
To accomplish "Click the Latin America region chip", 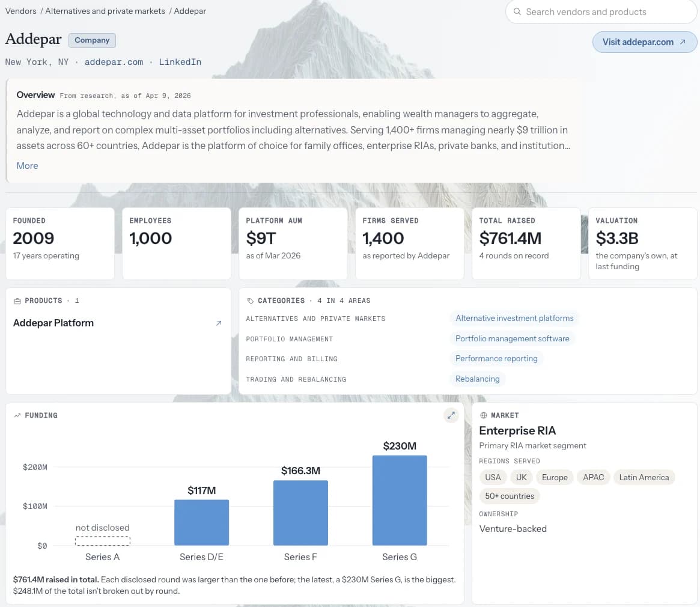I will point(644,477).
